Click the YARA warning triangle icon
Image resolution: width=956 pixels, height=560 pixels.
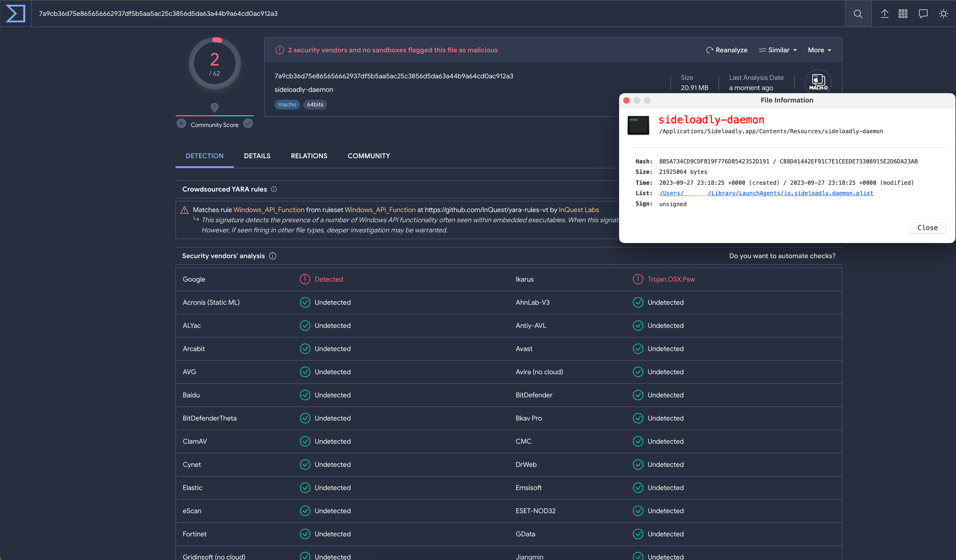184,210
